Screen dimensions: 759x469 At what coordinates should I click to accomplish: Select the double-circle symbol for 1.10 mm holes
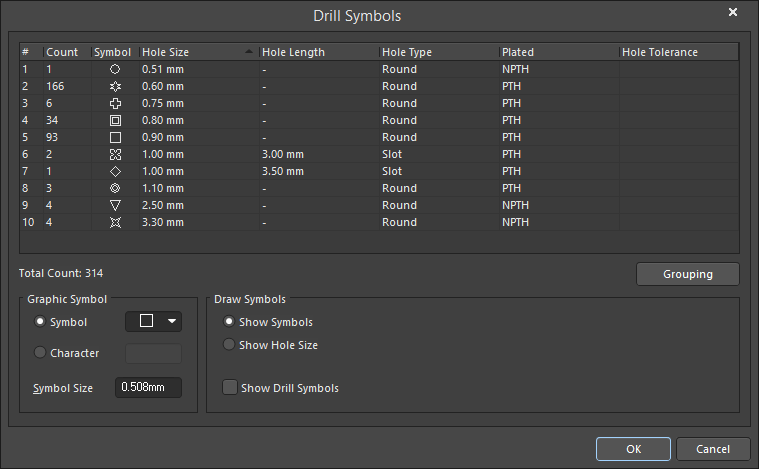pos(115,188)
